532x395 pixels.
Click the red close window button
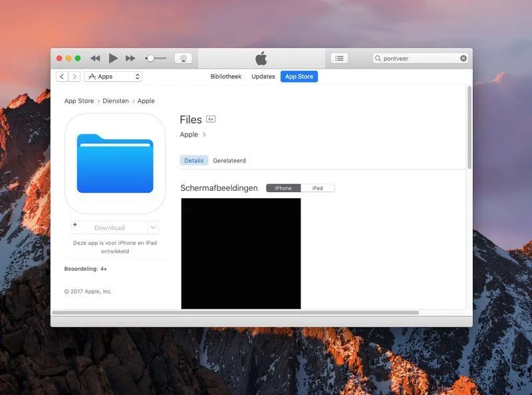(59, 59)
